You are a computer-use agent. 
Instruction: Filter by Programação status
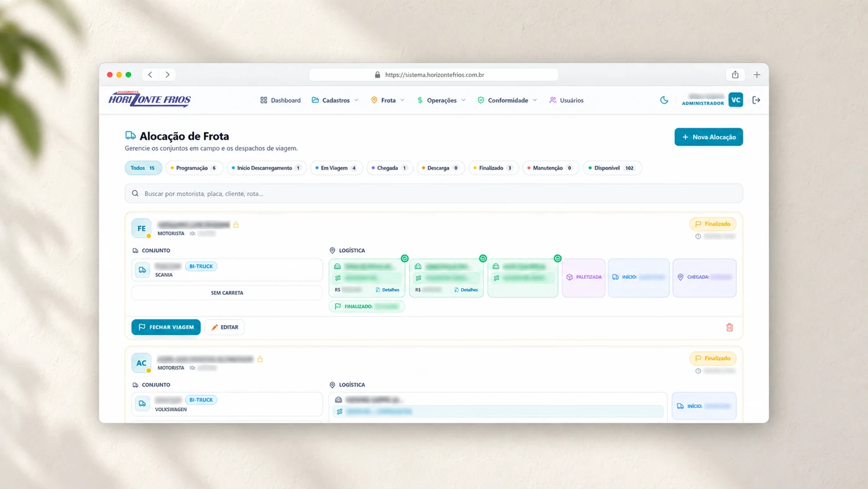click(195, 168)
